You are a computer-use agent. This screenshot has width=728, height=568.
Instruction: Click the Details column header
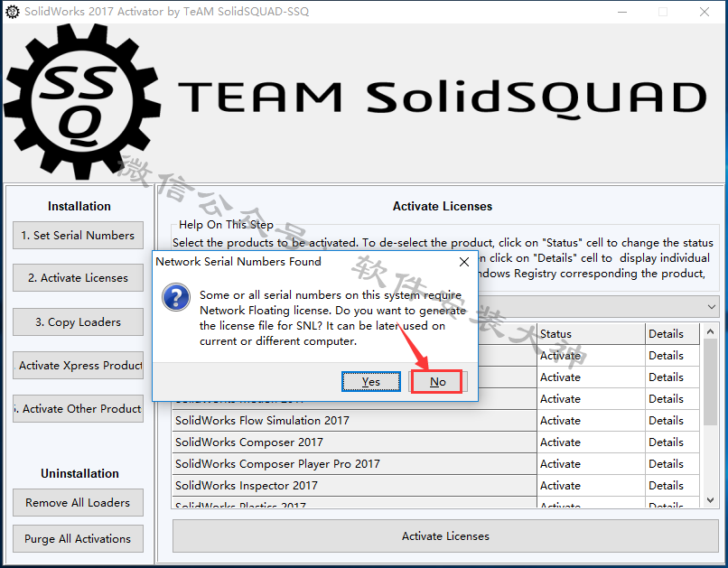tap(672, 333)
